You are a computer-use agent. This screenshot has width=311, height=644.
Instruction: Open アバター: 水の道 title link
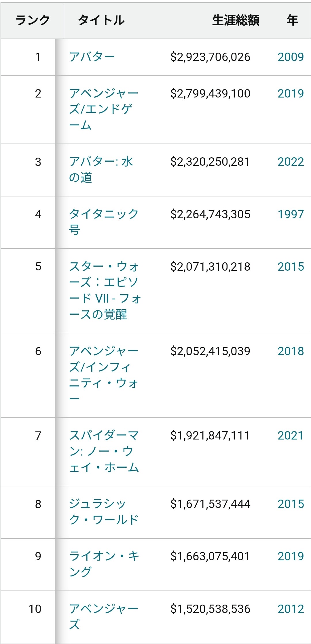[x=101, y=169]
